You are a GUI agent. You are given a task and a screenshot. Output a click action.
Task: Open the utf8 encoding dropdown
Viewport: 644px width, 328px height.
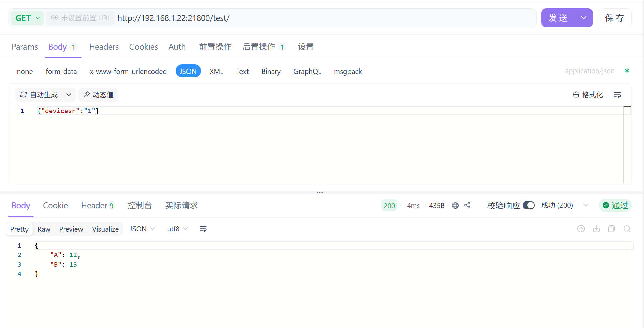[x=177, y=229]
